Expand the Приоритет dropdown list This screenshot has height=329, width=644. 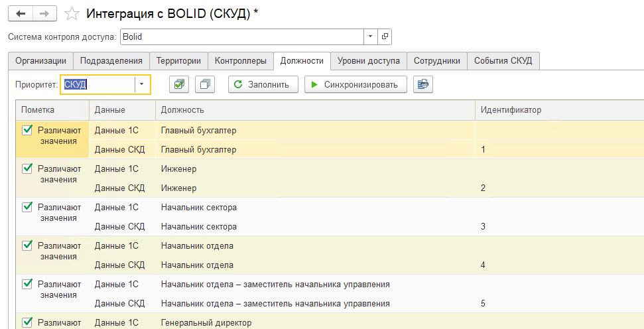141,84
